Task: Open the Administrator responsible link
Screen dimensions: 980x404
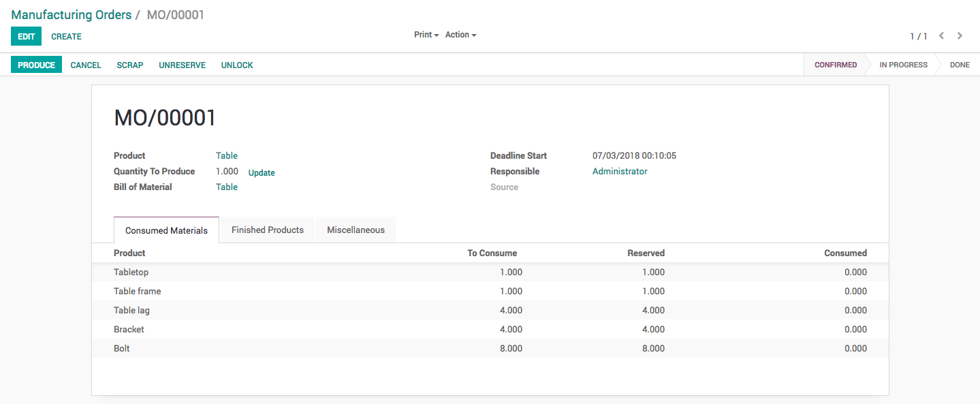Action: tap(620, 172)
